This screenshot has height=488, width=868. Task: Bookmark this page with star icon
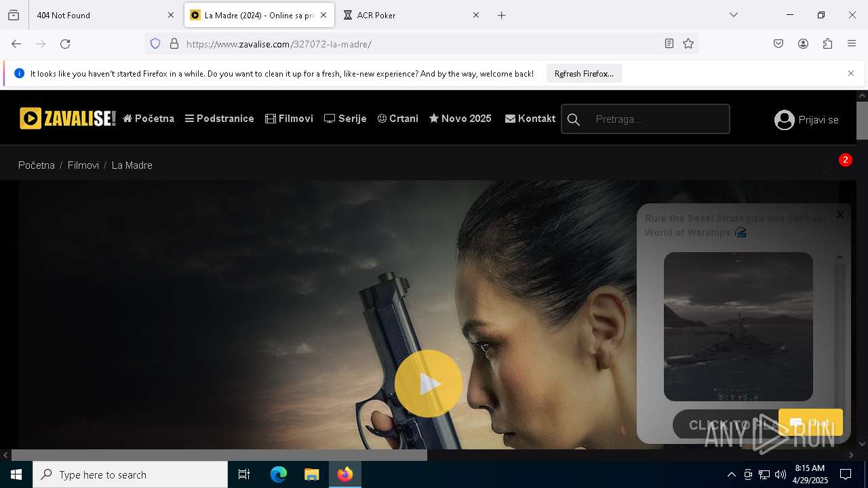coord(688,43)
